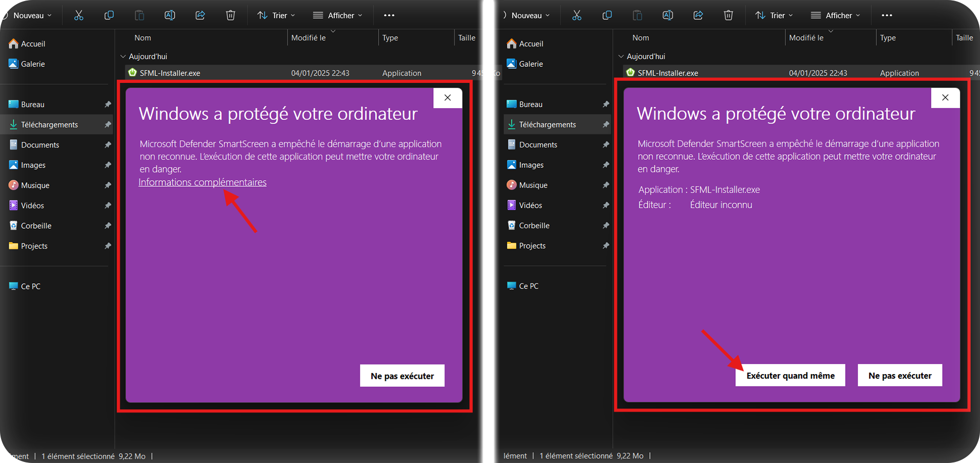
Task: Click Paste icon in left Explorer toolbar
Action: click(x=139, y=15)
